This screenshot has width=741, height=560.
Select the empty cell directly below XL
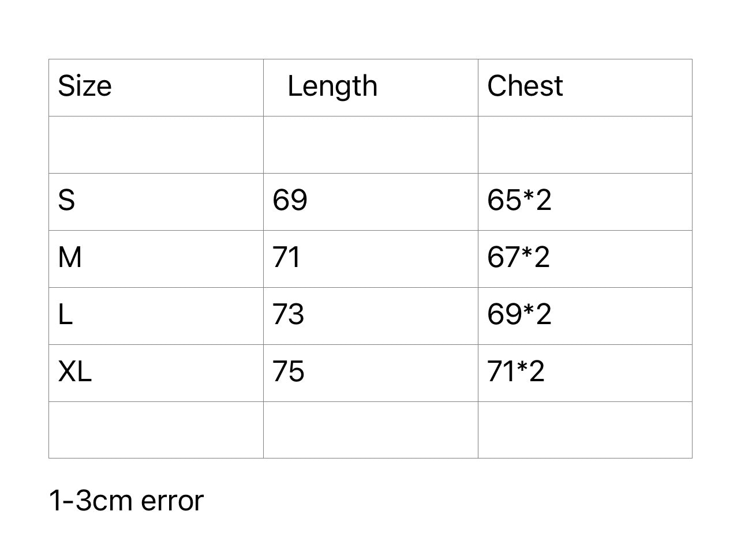tap(156, 430)
